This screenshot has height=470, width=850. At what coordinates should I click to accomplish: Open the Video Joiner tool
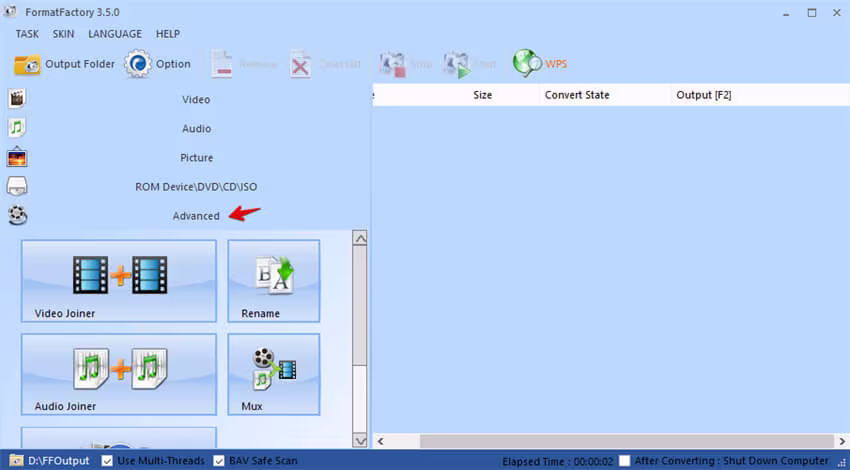point(119,281)
